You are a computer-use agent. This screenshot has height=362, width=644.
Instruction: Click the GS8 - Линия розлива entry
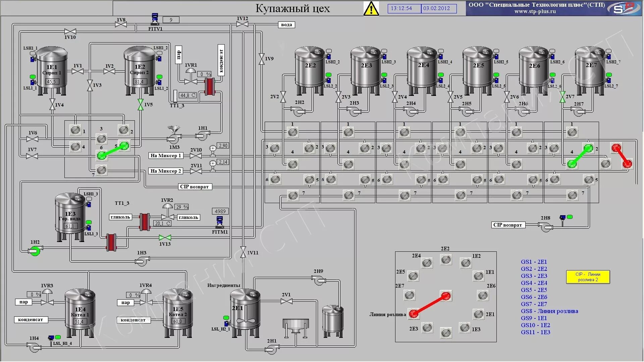pyautogui.click(x=549, y=311)
